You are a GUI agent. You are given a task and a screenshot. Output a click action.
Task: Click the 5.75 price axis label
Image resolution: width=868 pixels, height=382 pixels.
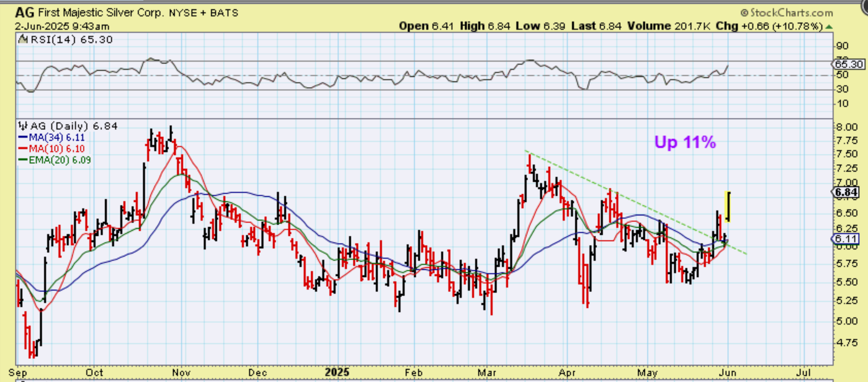tap(847, 264)
